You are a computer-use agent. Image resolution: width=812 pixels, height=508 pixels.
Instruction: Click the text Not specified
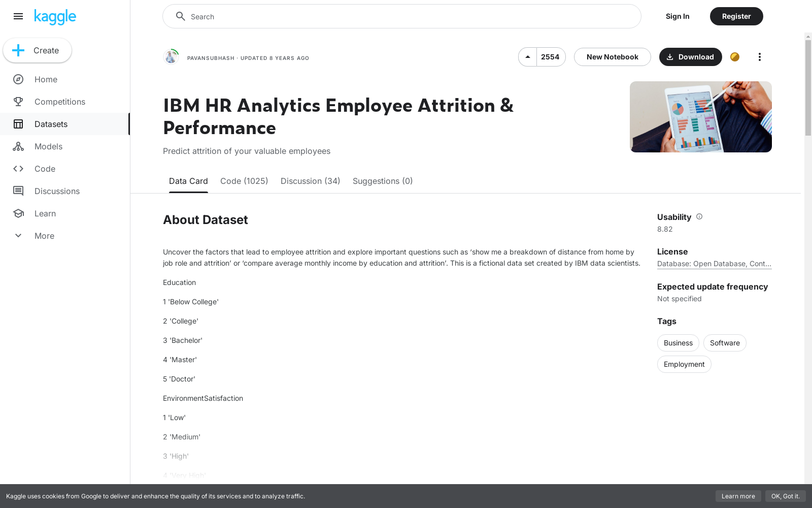(680, 299)
